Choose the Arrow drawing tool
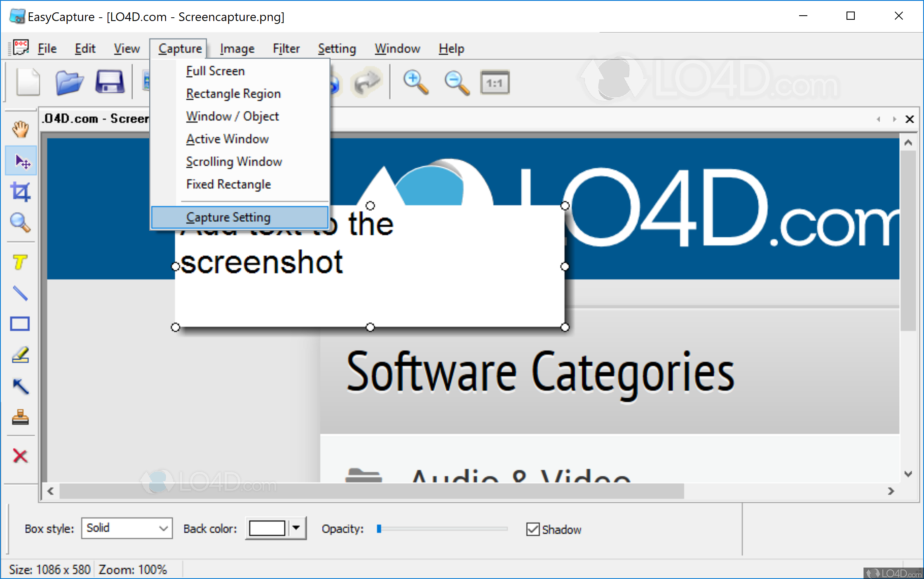924x579 pixels. 20,386
